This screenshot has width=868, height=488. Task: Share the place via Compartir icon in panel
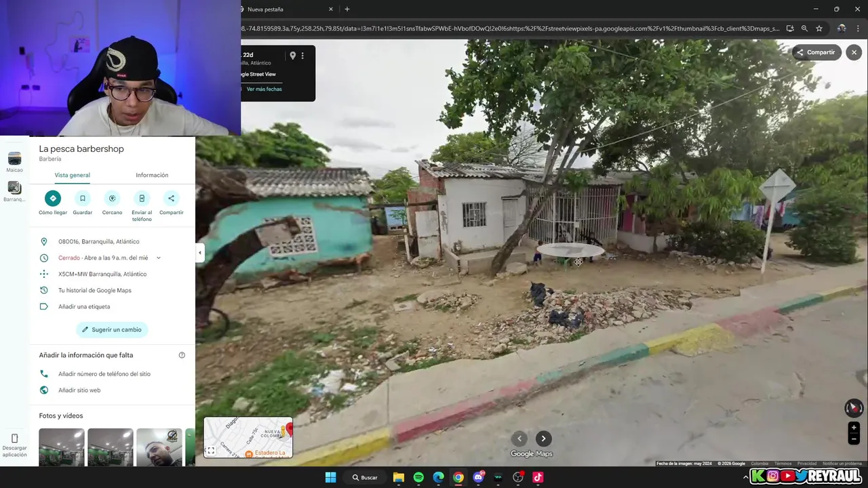(x=171, y=199)
